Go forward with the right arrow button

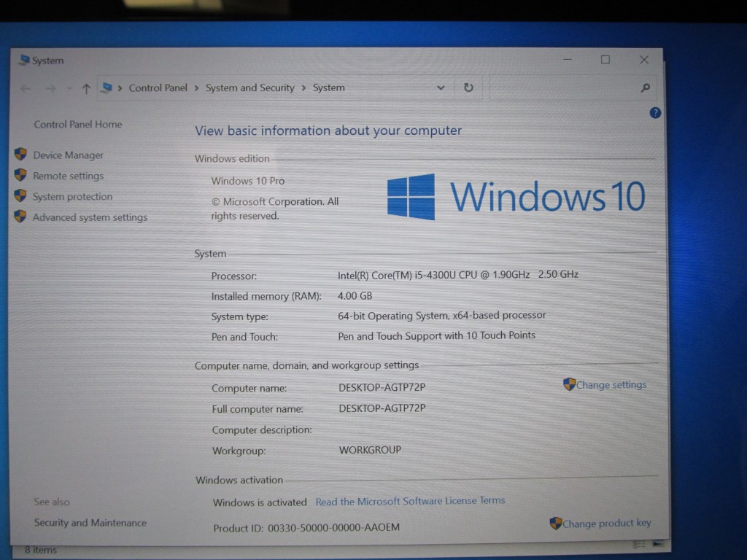pos(50,88)
